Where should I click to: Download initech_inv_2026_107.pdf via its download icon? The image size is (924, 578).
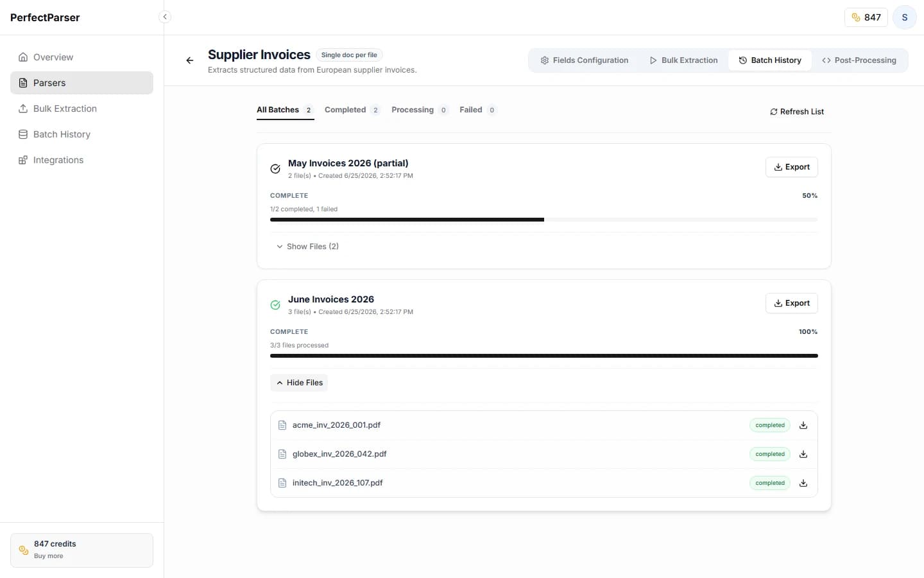click(x=803, y=483)
